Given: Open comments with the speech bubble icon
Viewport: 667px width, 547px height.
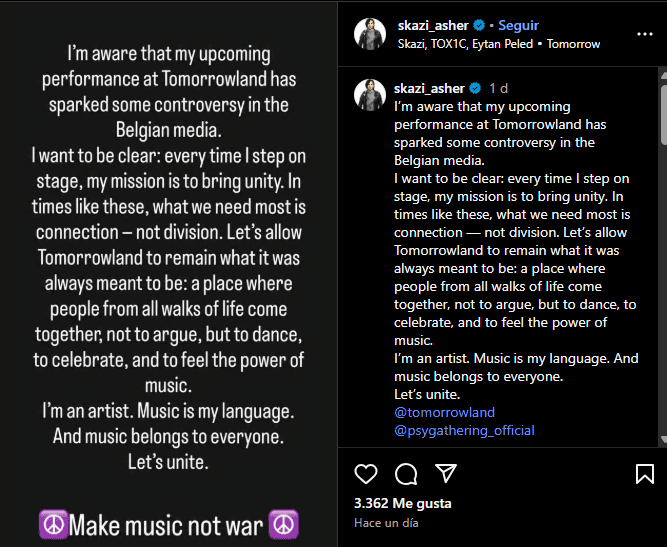Looking at the screenshot, I should 406,473.
